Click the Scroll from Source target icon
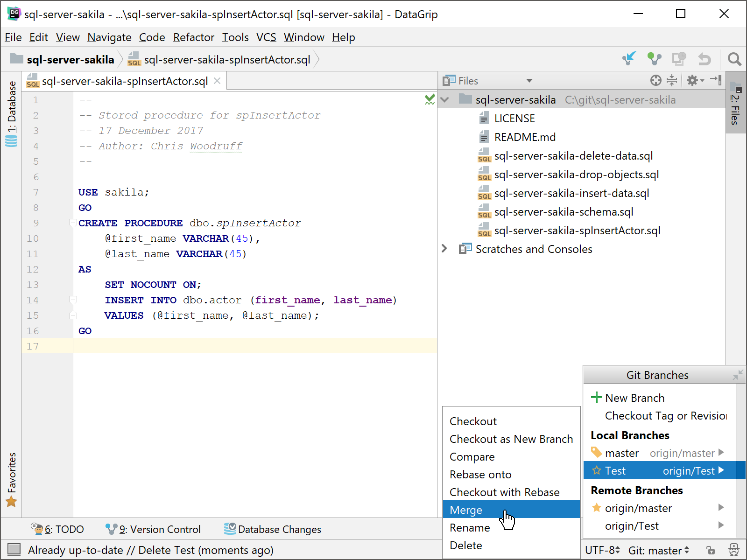Screen dimensions: 747x560 point(655,80)
